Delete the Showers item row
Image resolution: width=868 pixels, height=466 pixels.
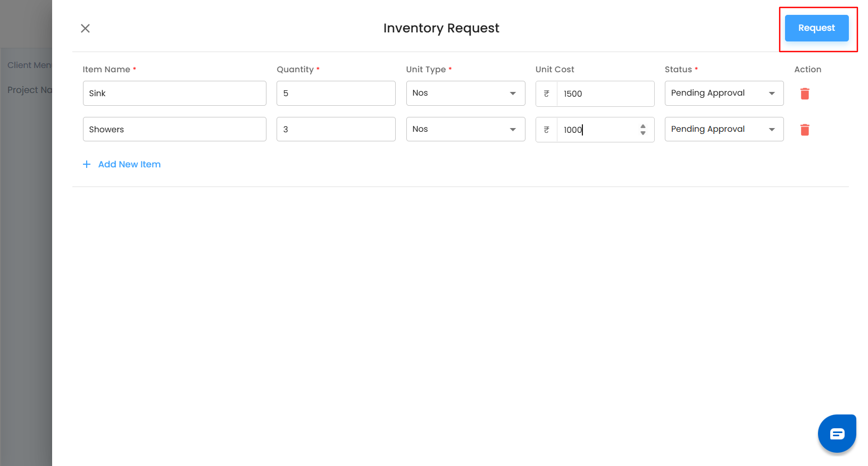(x=805, y=130)
